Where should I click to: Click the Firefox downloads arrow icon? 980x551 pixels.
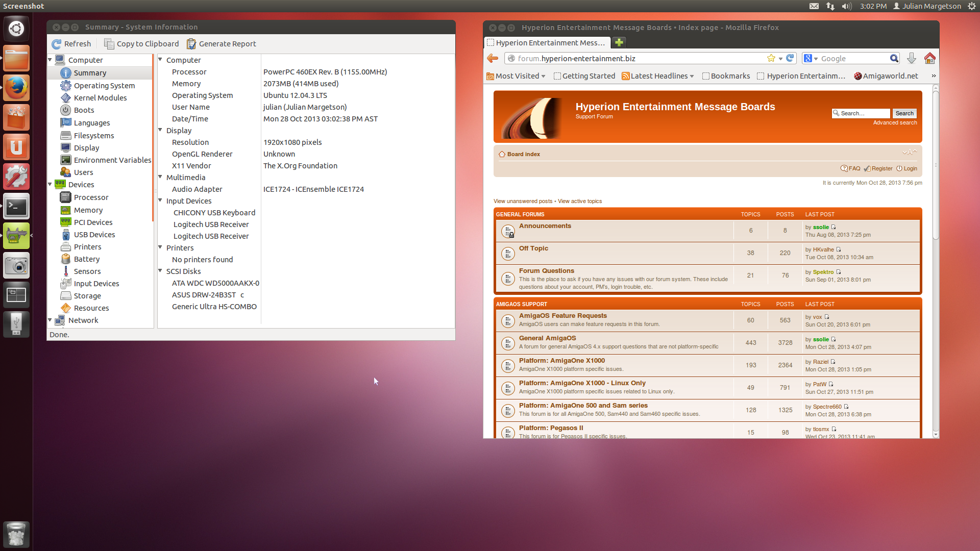click(x=912, y=58)
